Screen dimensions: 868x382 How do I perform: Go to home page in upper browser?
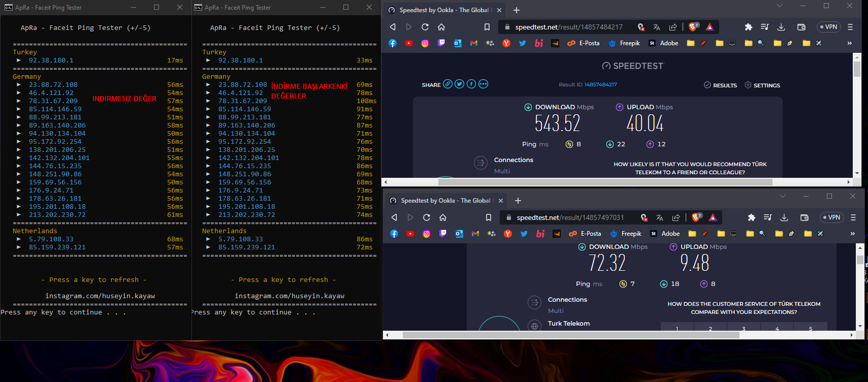tap(441, 27)
